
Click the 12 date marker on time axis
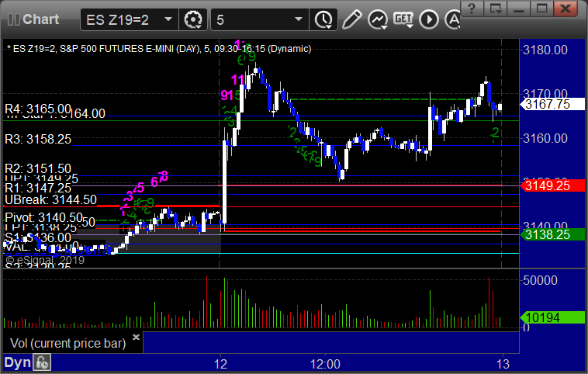(x=220, y=364)
